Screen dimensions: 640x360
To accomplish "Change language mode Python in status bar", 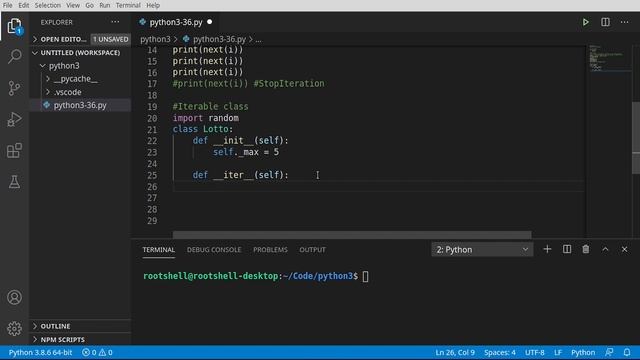I will pos(583,352).
